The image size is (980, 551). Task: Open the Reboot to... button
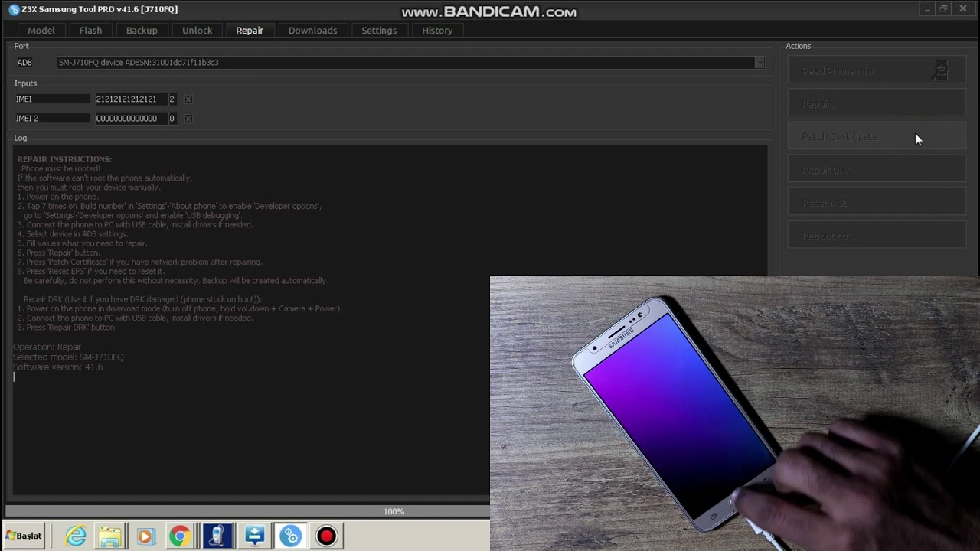877,236
